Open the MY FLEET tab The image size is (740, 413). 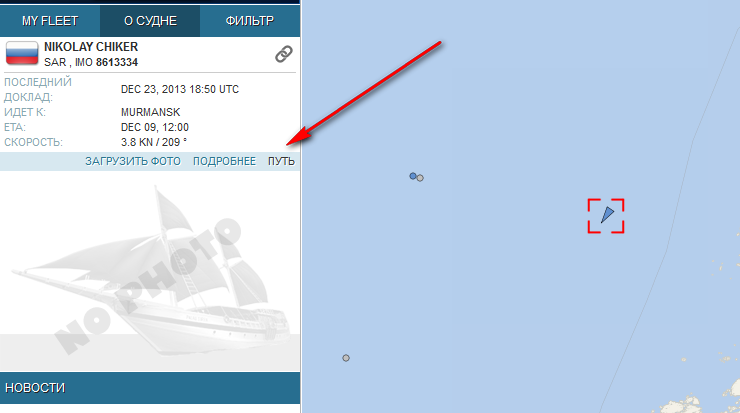pos(50,21)
